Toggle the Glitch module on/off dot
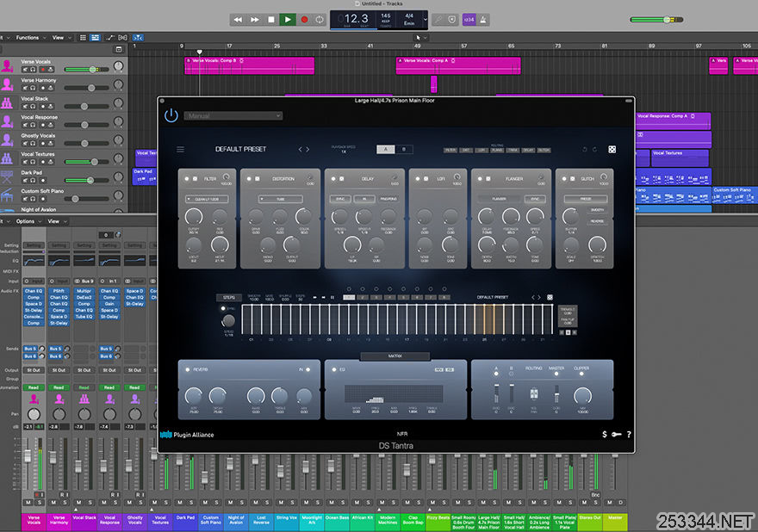The width and height of the screenshot is (758, 532). (x=563, y=179)
